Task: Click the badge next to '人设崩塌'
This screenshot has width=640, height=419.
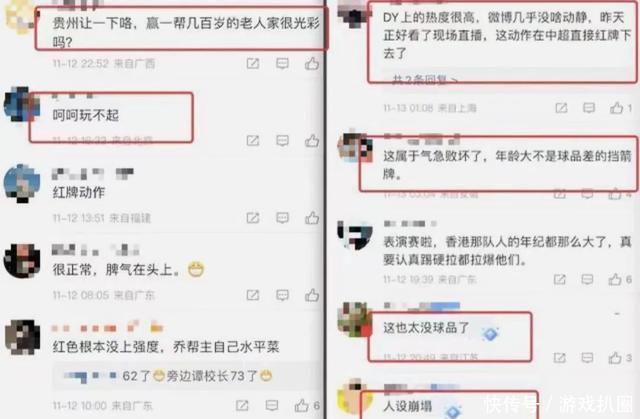Action: (x=453, y=410)
